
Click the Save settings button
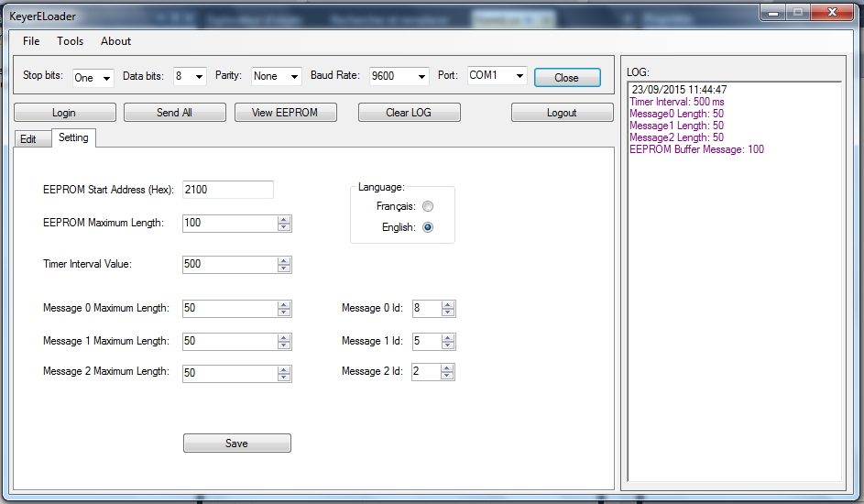236,444
